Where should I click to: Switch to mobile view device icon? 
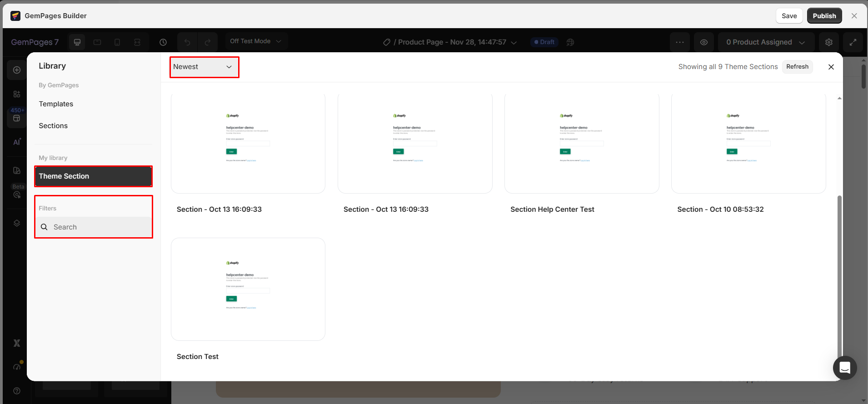[117, 42]
